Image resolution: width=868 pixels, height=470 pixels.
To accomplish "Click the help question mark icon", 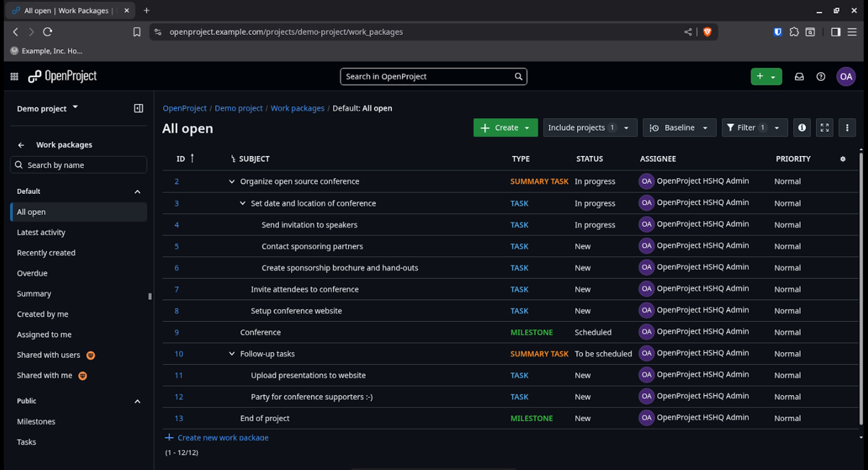I will tap(821, 77).
